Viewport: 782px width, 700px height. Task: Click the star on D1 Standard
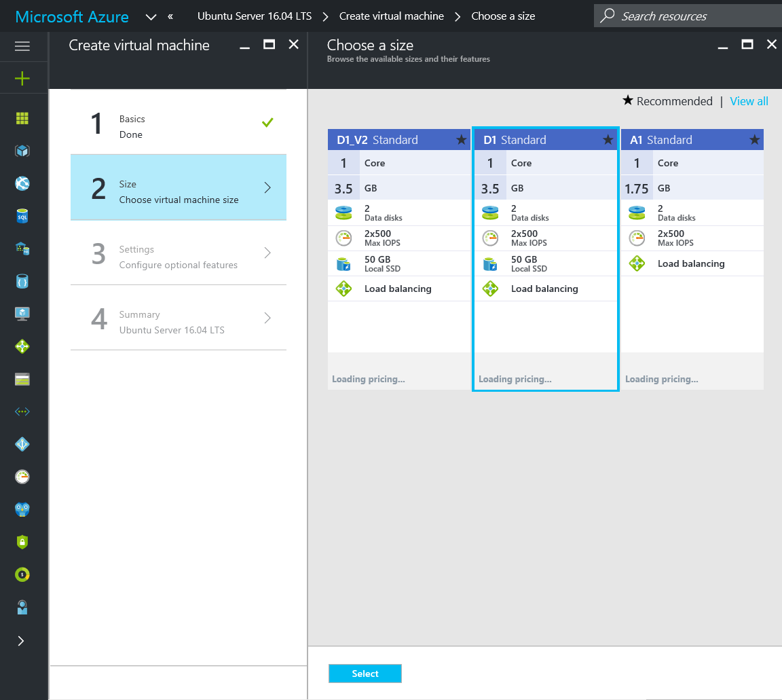click(608, 140)
